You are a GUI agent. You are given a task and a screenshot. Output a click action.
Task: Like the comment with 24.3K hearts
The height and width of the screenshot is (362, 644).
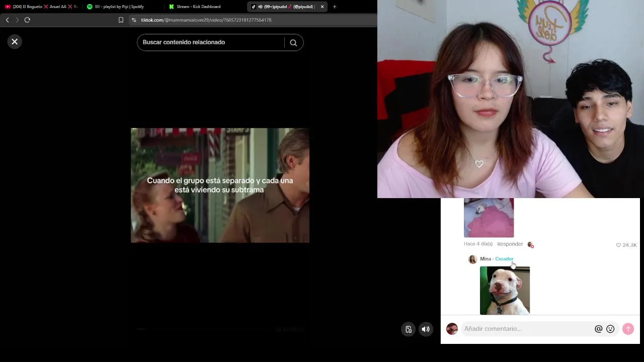coord(619,245)
